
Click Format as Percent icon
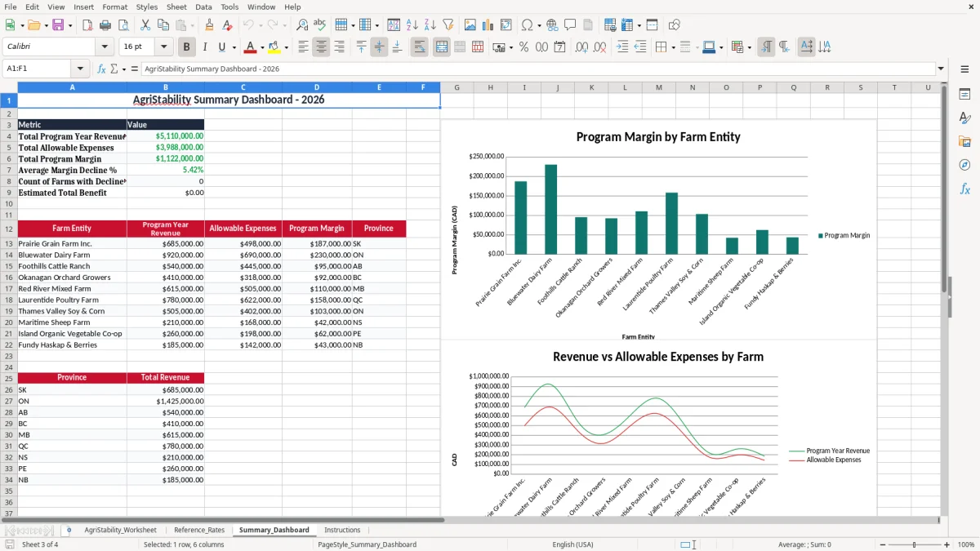coord(523,47)
